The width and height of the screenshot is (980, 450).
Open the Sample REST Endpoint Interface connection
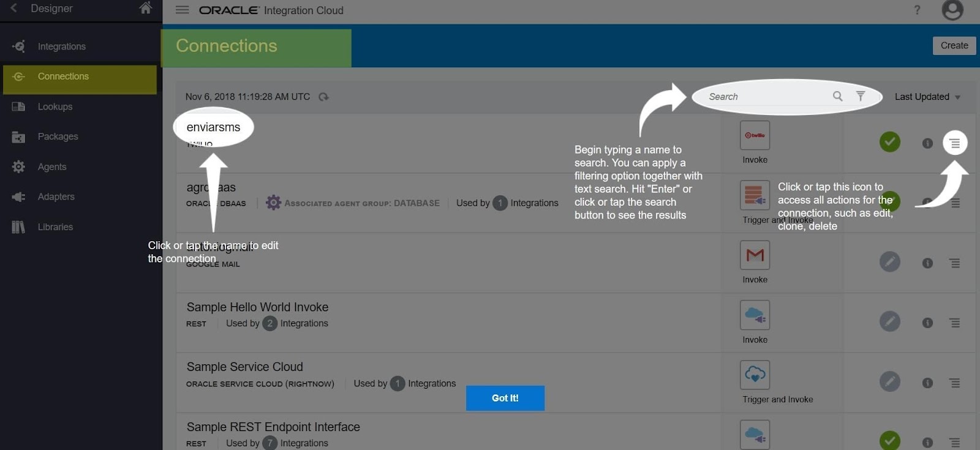[x=273, y=427]
